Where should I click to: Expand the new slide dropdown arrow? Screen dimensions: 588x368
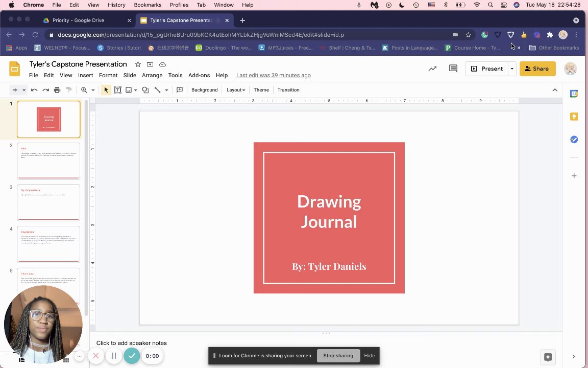tap(23, 90)
